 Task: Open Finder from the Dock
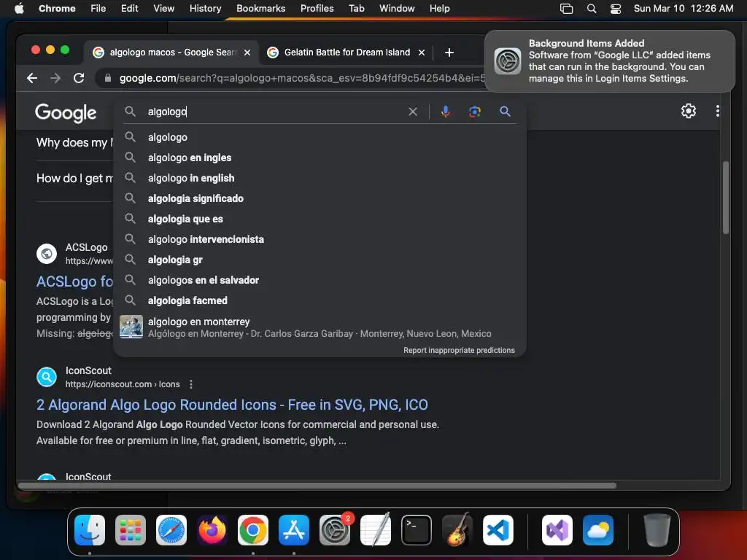(90, 530)
